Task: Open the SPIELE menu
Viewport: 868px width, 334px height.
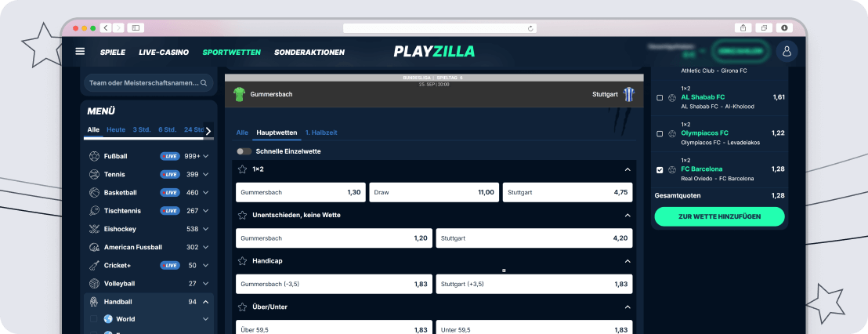Action: [x=113, y=52]
